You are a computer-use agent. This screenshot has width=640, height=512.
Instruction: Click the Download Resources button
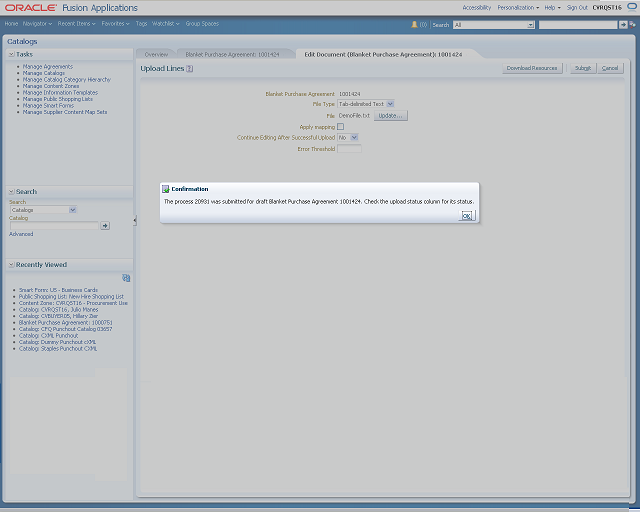[x=532, y=68]
